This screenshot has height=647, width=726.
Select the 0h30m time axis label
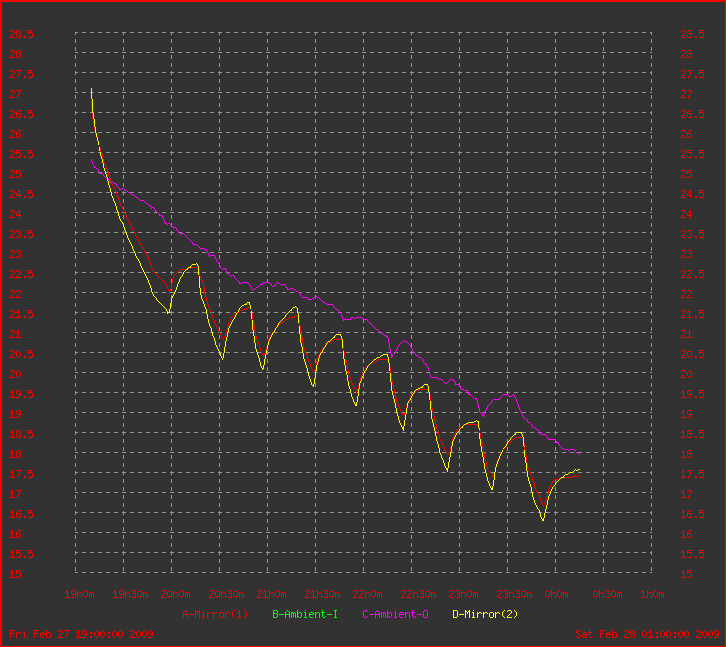(x=607, y=594)
